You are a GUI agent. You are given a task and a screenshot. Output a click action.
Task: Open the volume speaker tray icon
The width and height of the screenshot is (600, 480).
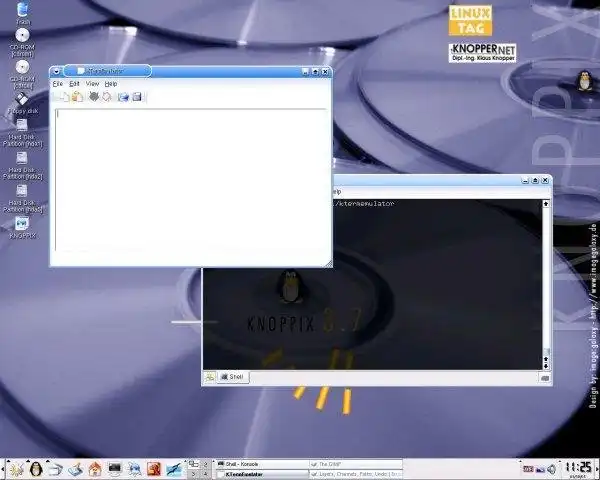(x=552, y=469)
